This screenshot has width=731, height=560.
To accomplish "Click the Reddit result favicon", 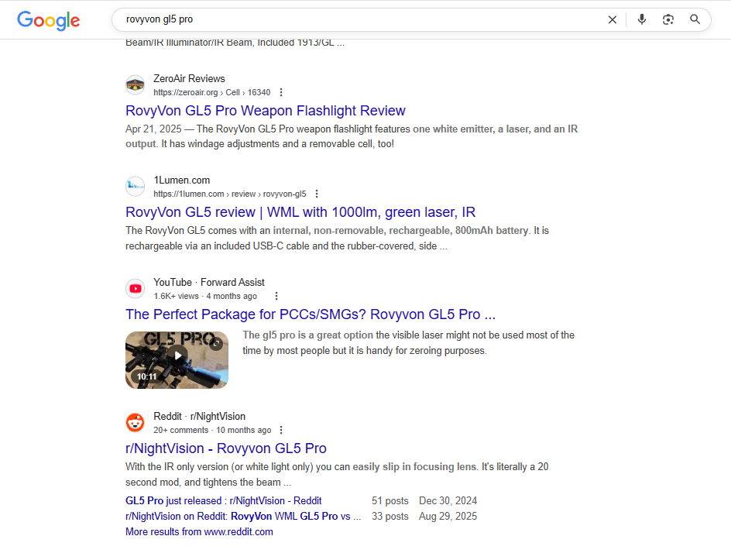I will [x=136, y=423].
